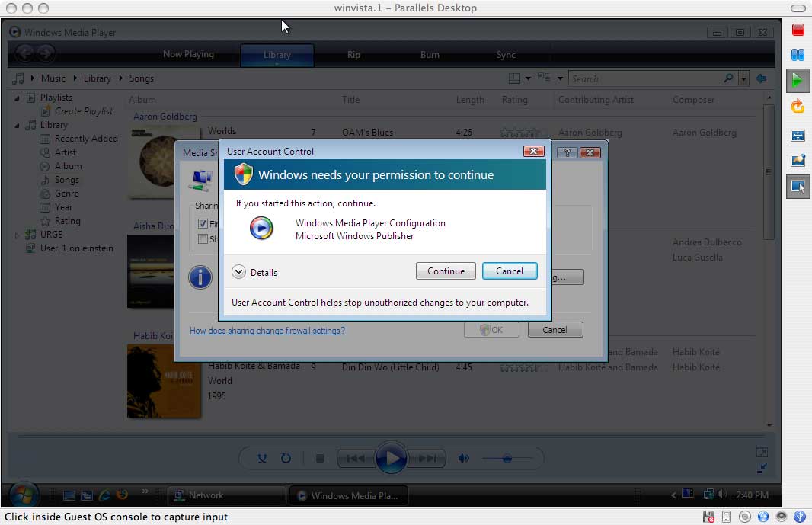This screenshot has width=812, height=525.
Task: Click the USB status icon at bottom right
Action: [x=800, y=517]
